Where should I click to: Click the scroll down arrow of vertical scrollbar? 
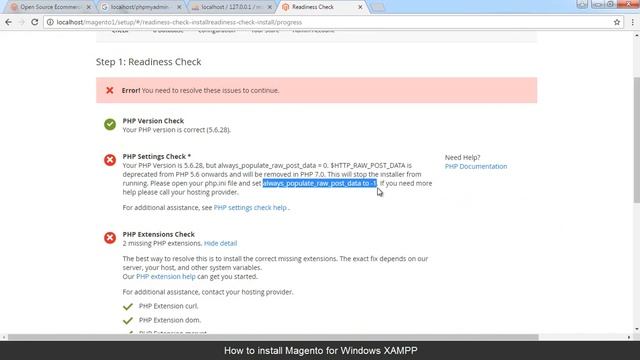[x=636, y=329]
